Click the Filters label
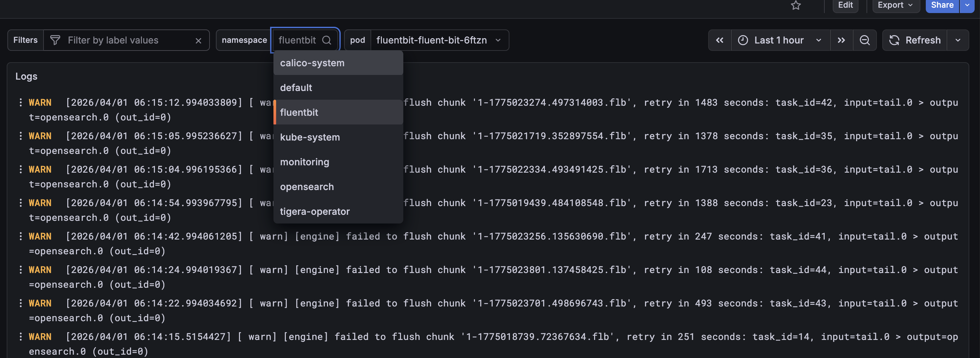This screenshot has height=358, width=980. pos(25,40)
